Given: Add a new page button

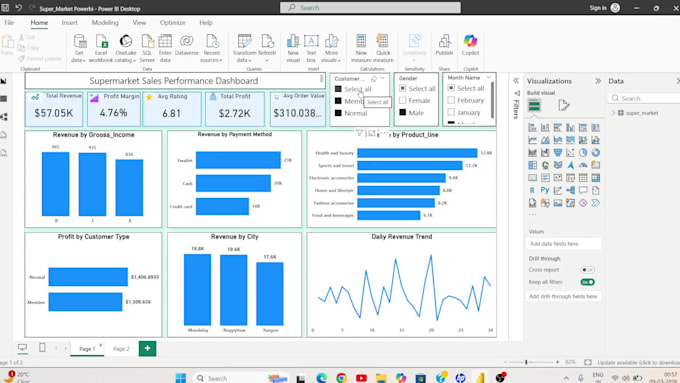Looking at the screenshot, I should 147,348.
